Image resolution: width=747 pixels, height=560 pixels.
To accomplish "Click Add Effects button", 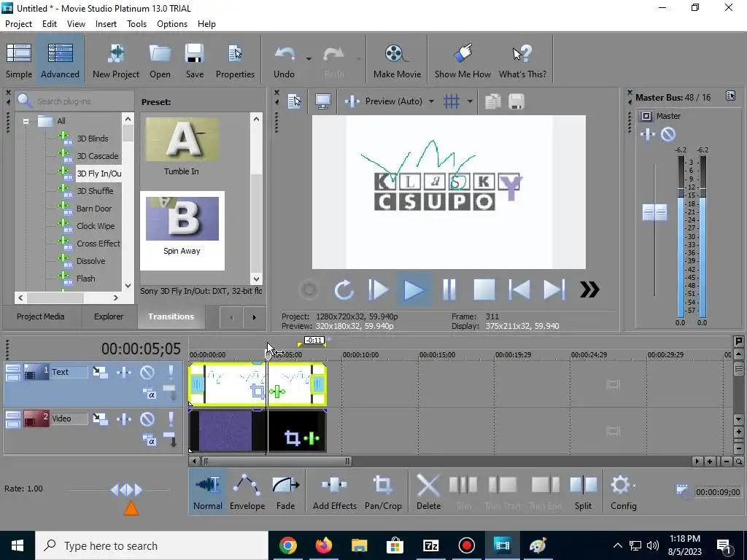I will 334,492.
